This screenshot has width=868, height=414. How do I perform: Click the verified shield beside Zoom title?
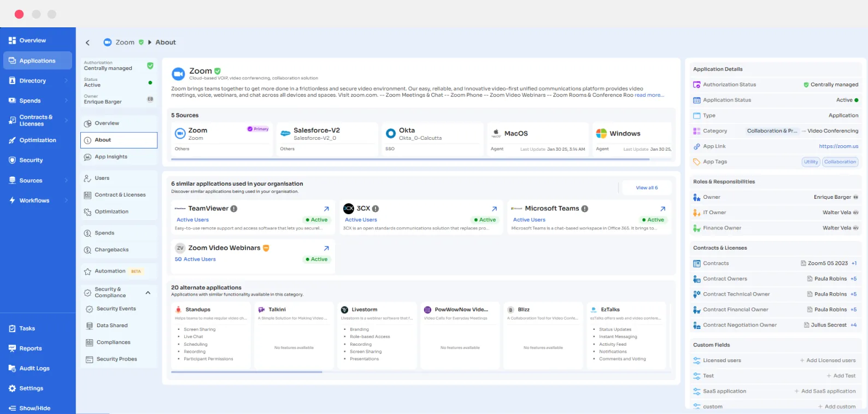point(218,71)
